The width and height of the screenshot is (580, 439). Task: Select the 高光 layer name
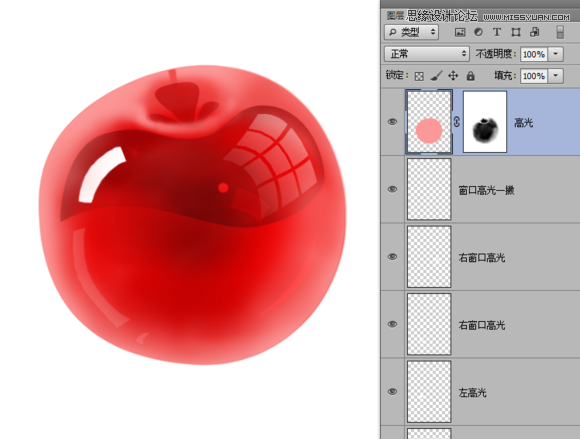tap(523, 122)
